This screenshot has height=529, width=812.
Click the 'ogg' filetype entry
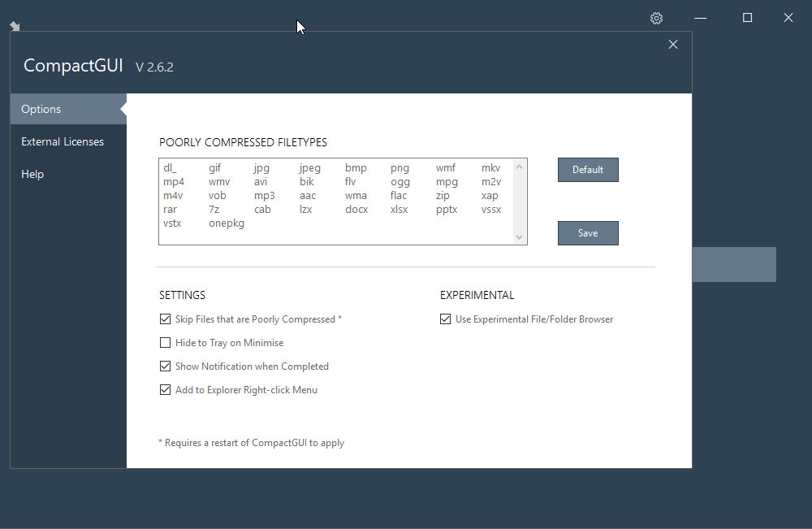pyautogui.click(x=400, y=182)
